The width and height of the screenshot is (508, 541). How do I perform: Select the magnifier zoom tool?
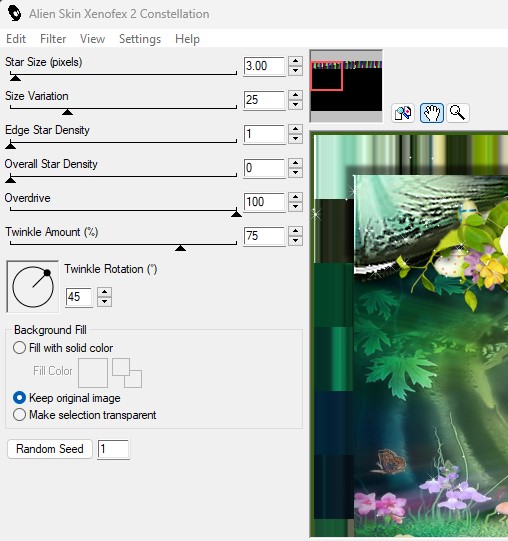click(x=458, y=113)
